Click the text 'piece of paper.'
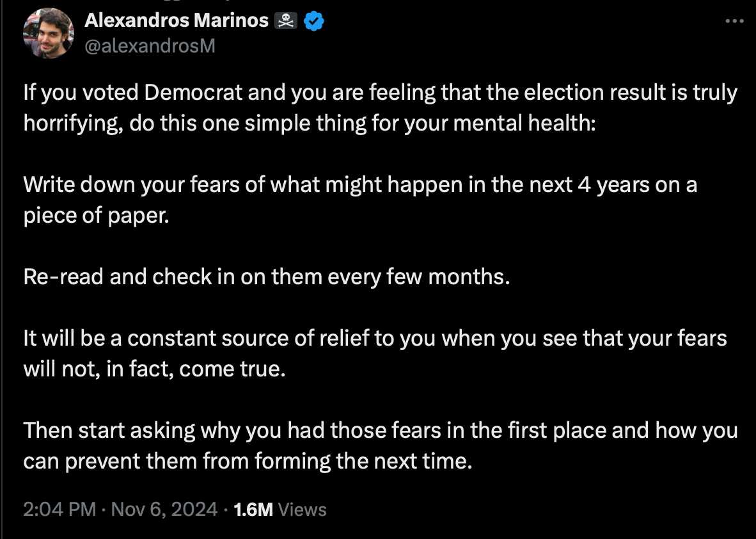The height and width of the screenshot is (539, 756). pyautogui.click(x=97, y=216)
